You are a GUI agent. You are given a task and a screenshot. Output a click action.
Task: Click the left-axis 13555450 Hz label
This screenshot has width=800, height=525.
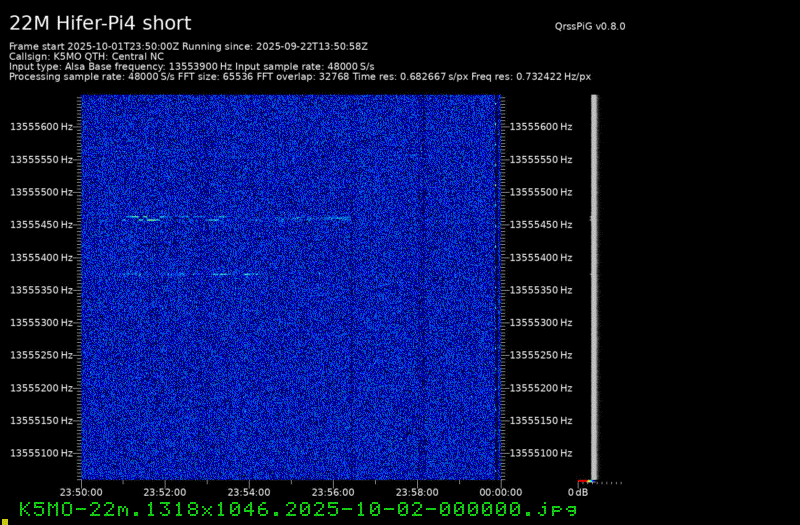(41, 225)
